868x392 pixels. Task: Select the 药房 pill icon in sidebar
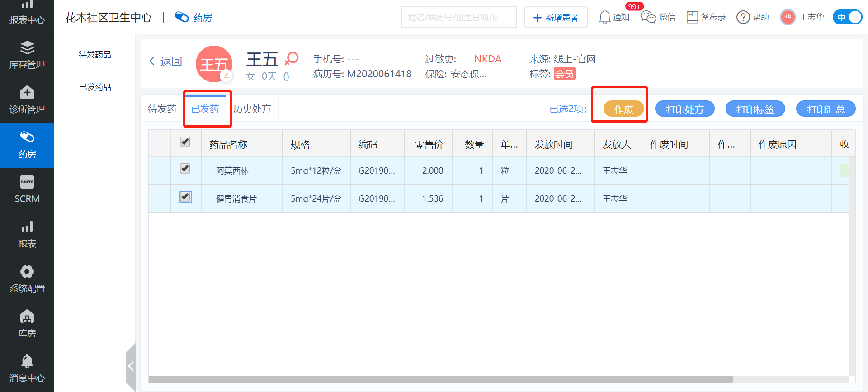coord(27,137)
